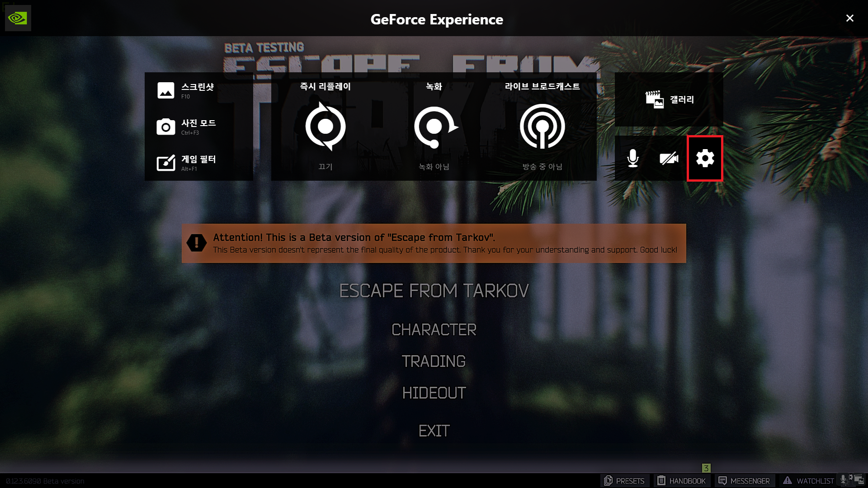Toggle the disabled camera icon

coord(669,158)
